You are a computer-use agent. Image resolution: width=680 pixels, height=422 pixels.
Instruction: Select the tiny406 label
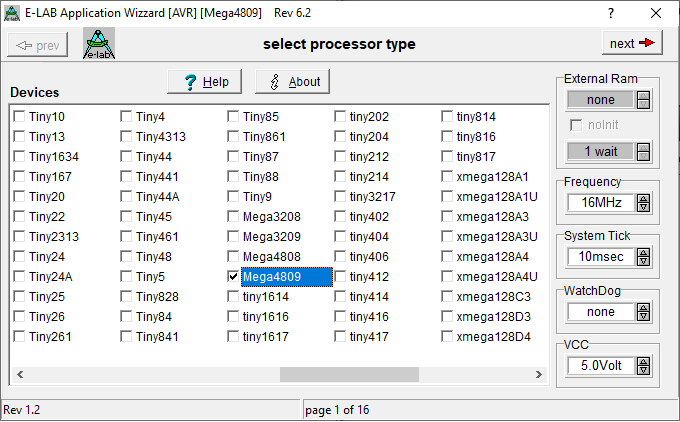click(369, 257)
